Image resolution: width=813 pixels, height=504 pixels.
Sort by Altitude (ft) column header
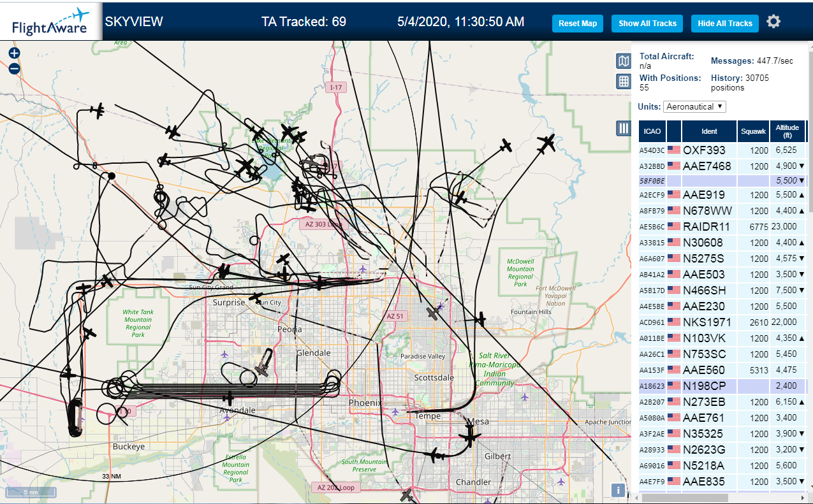coord(787,131)
